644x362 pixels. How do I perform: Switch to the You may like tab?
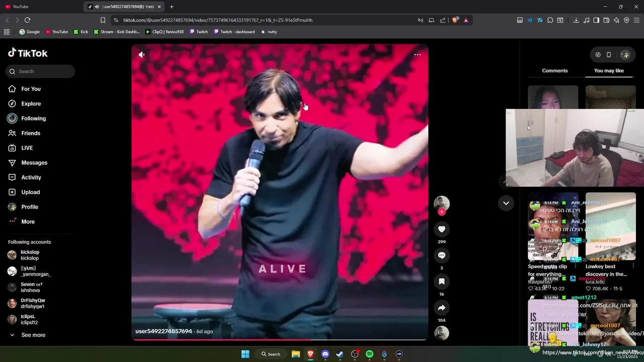click(x=609, y=71)
